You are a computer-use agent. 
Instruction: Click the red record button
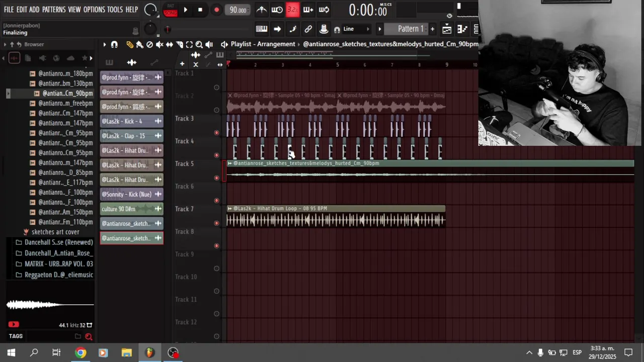216,10
